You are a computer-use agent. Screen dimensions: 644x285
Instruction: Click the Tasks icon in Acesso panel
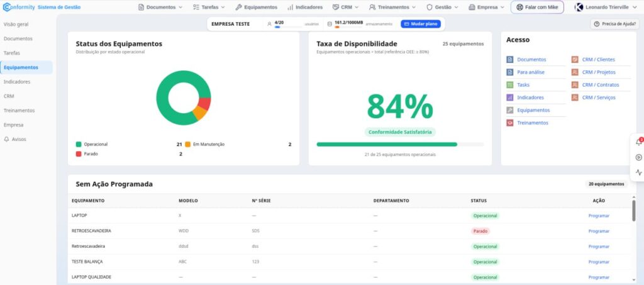tap(509, 85)
